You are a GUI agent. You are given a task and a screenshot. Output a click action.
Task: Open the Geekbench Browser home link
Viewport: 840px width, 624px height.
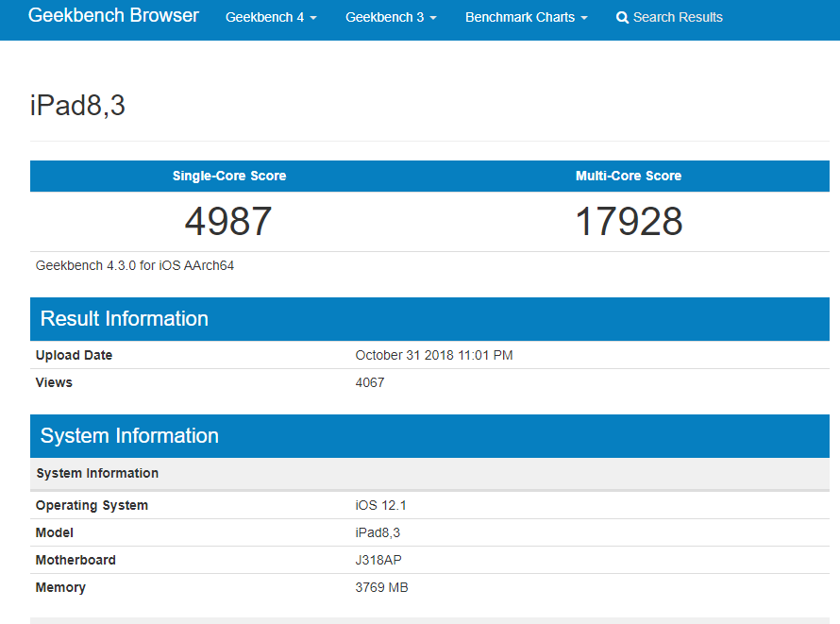tap(113, 15)
